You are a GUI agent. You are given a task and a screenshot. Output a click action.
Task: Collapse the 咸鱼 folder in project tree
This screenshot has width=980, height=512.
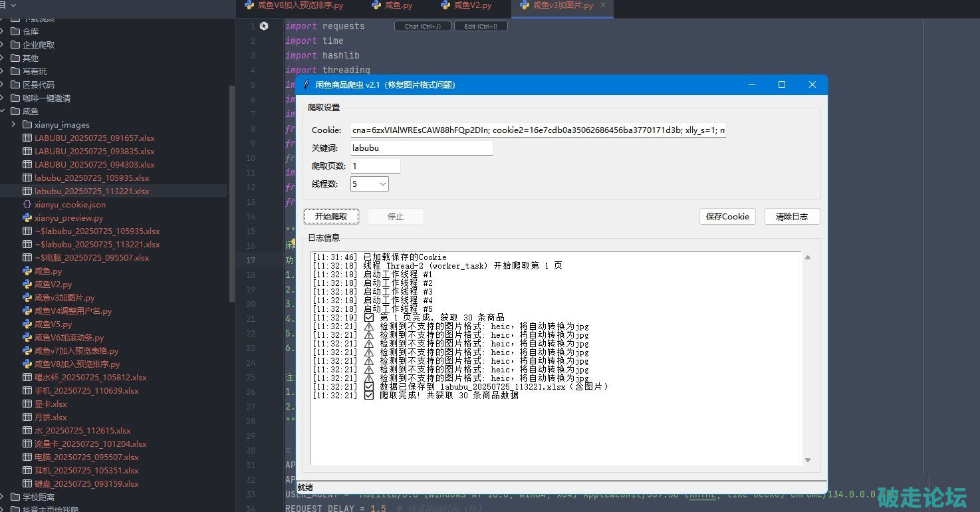pyautogui.click(x=3, y=112)
